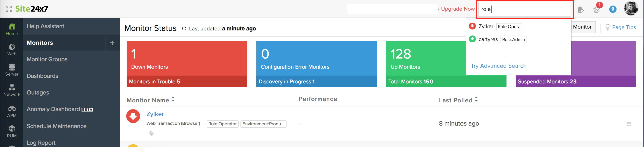Open the 128 Up Monitors card
This screenshot has width=644, height=147.
click(426, 59)
